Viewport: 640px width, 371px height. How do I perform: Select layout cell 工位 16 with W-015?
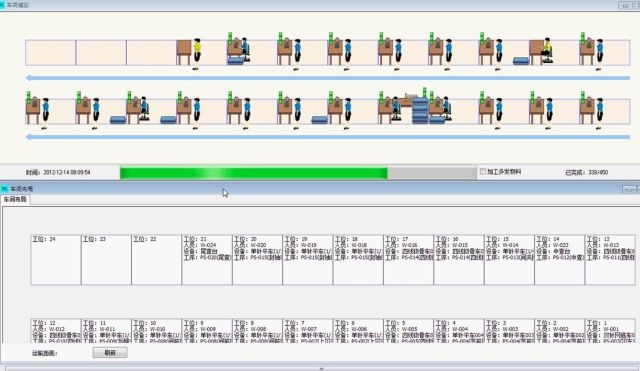(459, 260)
